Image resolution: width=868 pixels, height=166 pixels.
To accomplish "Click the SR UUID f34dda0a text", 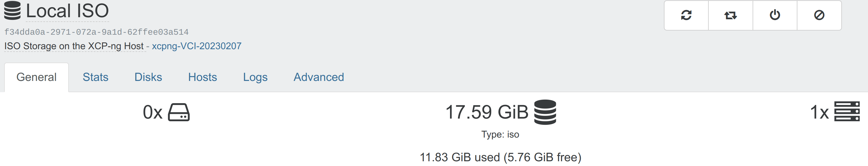I will tap(96, 32).
